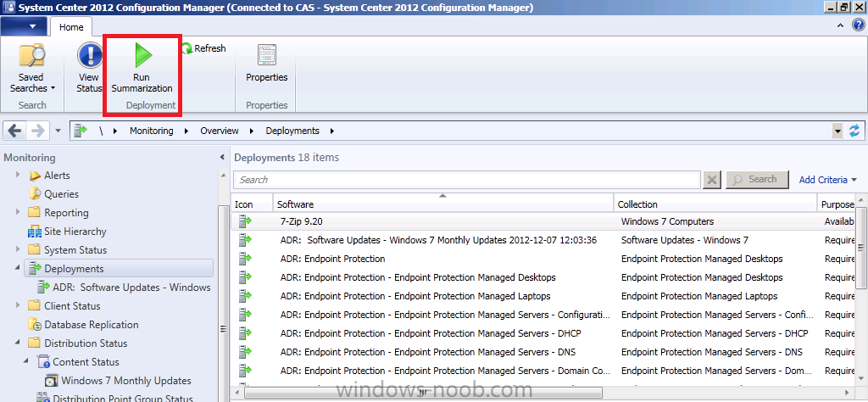Image resolution: width=868 pixels, height=402 pixels.
Task: Select Database Replication in the tree
Action: pyautogui.click(x=92, y=325)
